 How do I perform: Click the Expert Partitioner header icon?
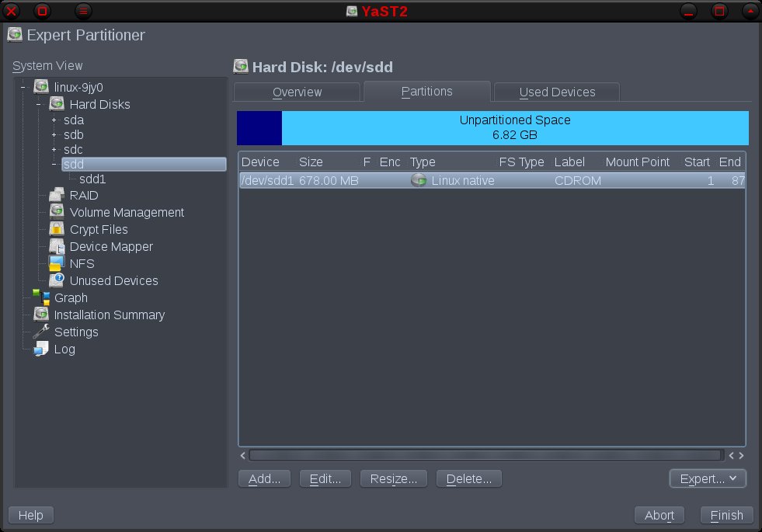15,34
